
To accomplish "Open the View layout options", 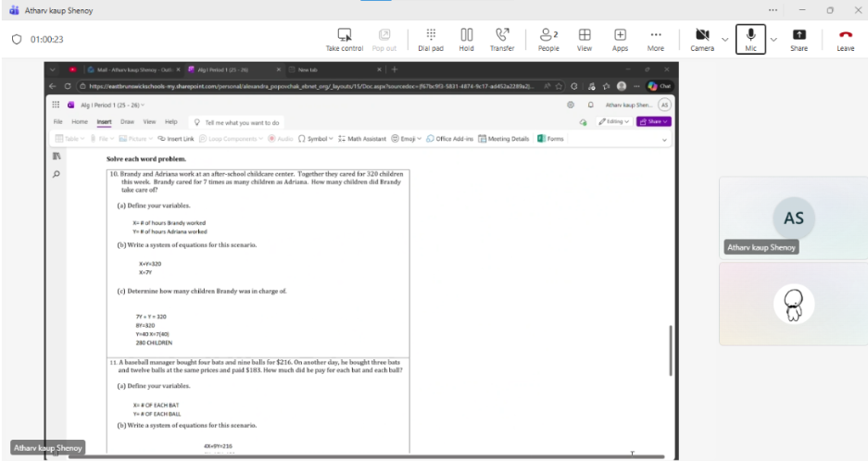I will [585, 40].
